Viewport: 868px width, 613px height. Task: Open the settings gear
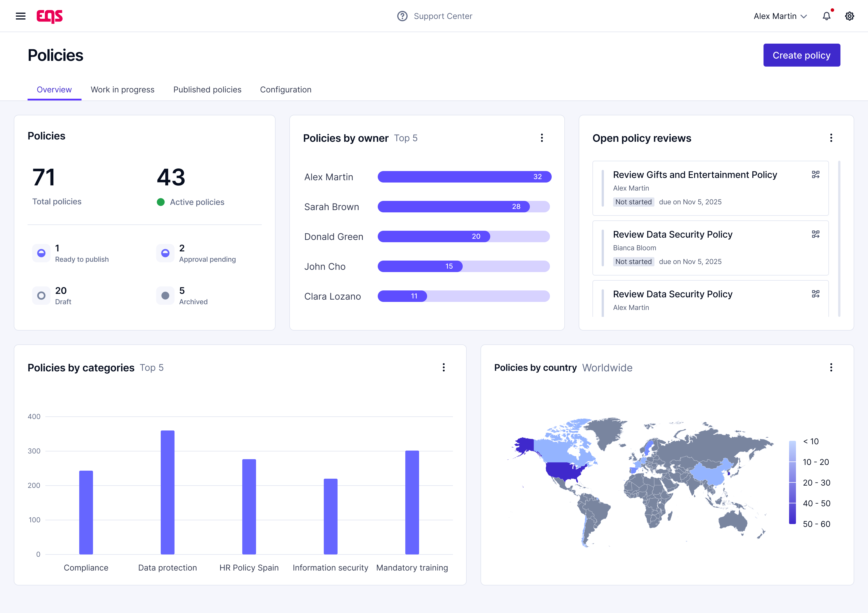click(x=849, y=16)
